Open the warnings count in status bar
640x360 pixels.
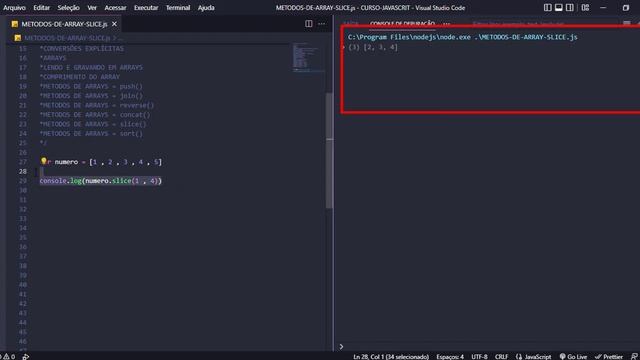coord(8,357)
